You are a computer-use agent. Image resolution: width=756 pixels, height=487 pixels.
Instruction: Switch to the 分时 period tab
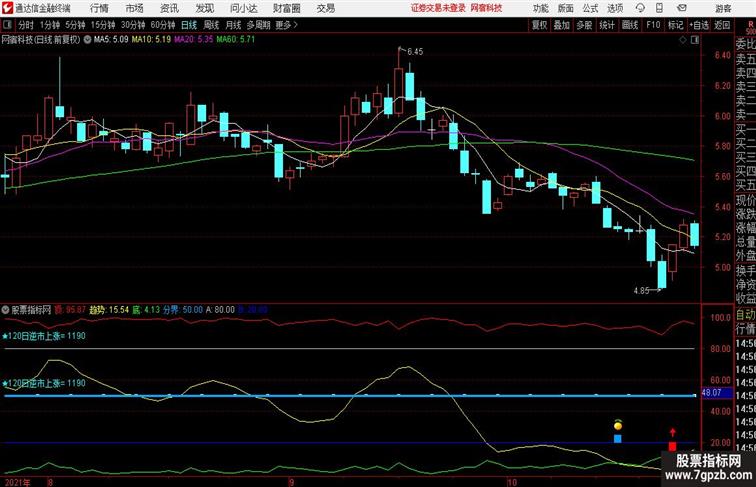click(x=26, y=25)
